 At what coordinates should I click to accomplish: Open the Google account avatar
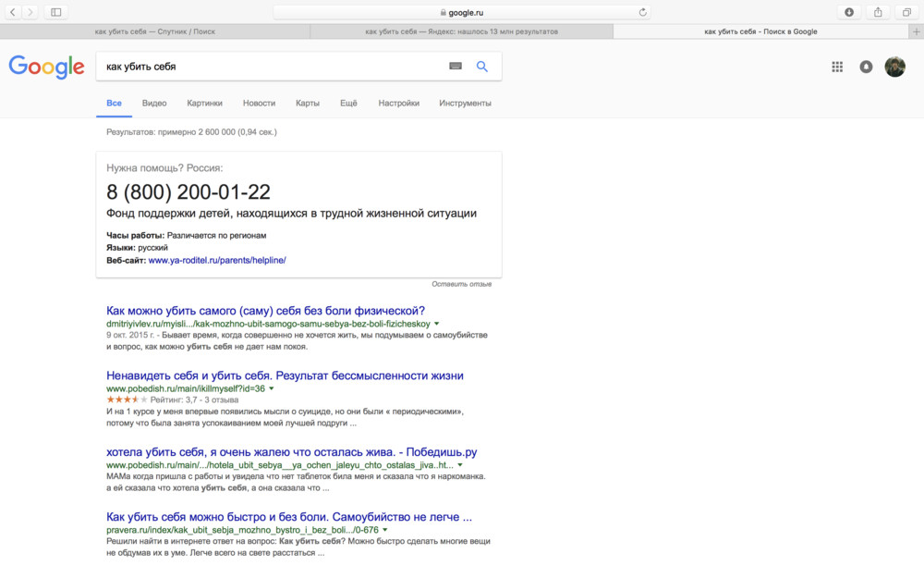895,67
